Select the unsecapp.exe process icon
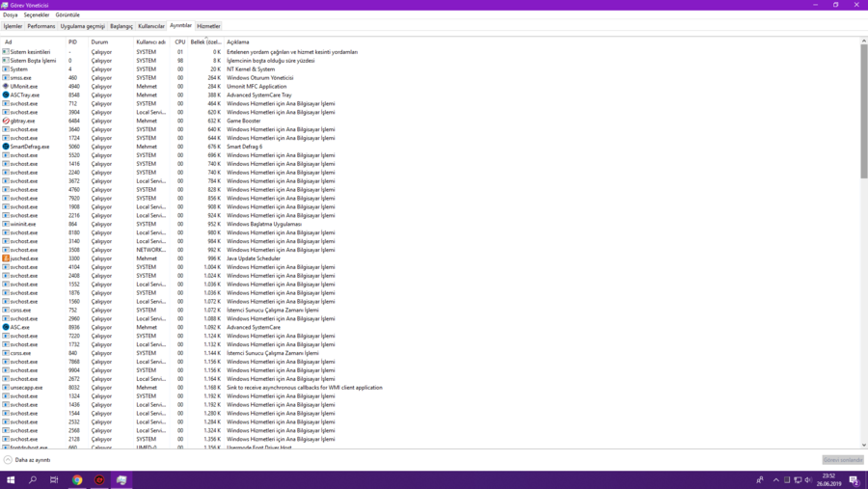 (6, 387)
